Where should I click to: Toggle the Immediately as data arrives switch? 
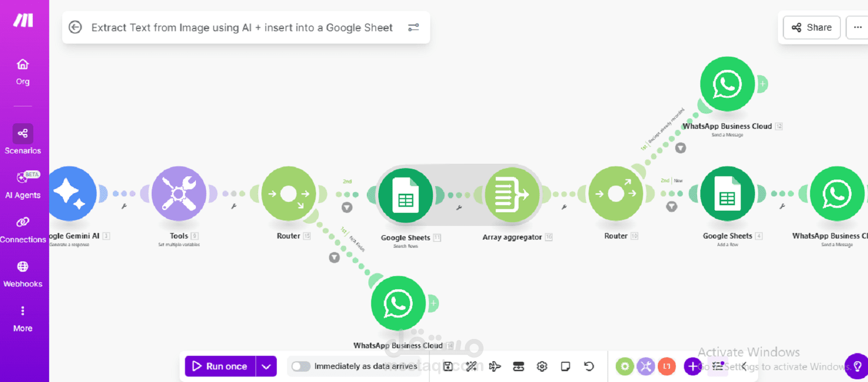click(301, 366)
